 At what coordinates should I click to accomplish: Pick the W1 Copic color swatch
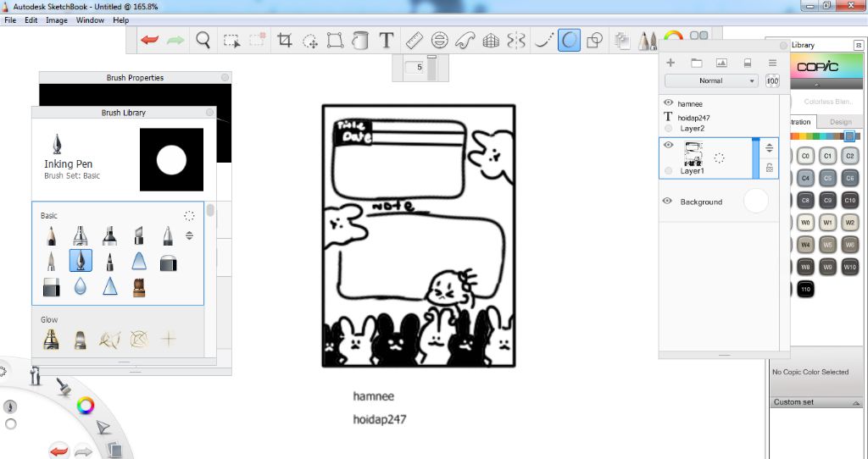(827, 223)
